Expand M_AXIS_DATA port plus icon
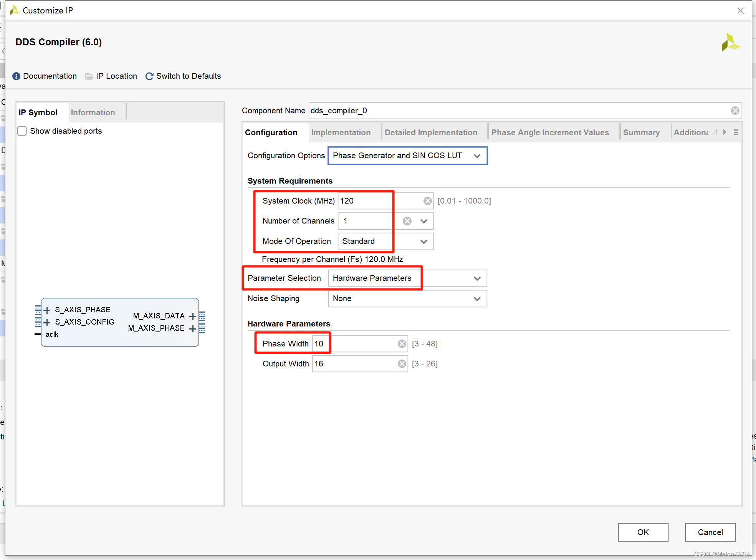Screen dimensions: 756x560 (193, 316)
